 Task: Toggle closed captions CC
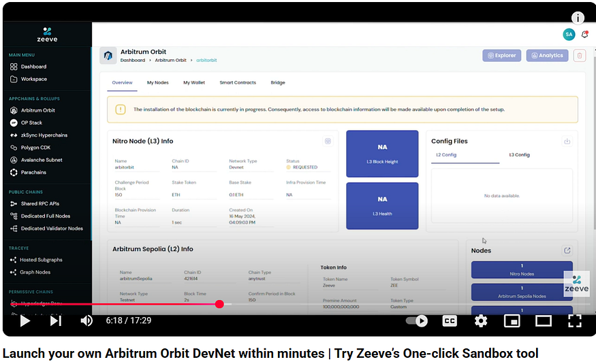(450, 321)
